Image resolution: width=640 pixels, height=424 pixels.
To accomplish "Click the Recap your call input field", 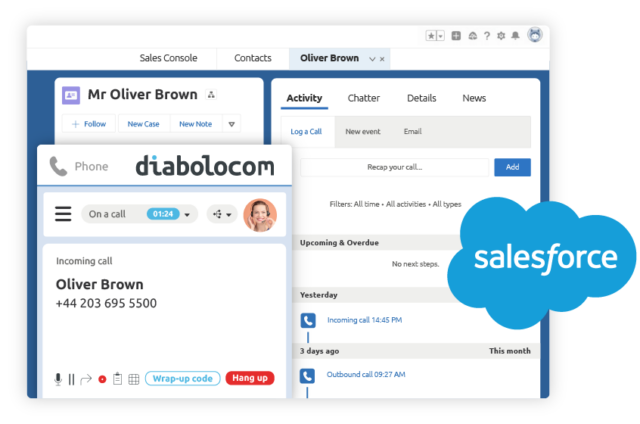I will [394, 167].
